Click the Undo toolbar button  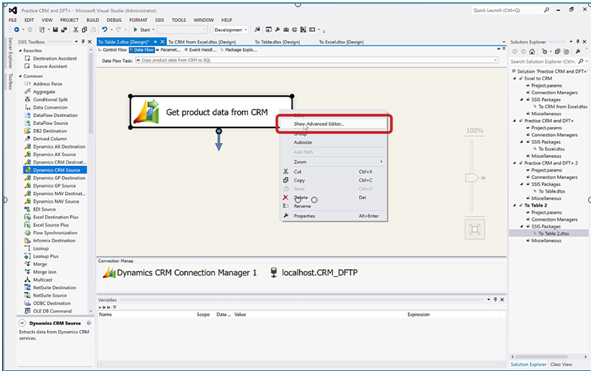tap(104, 30)
